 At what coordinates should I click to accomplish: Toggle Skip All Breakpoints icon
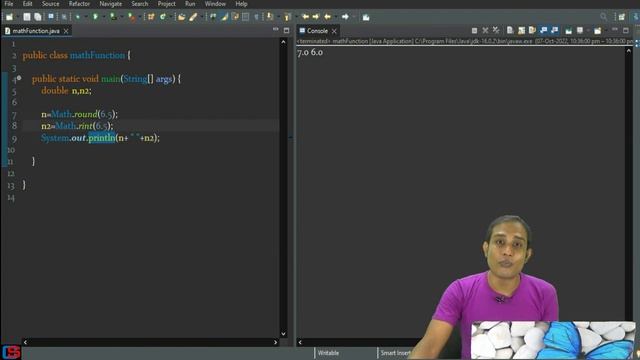64,17
